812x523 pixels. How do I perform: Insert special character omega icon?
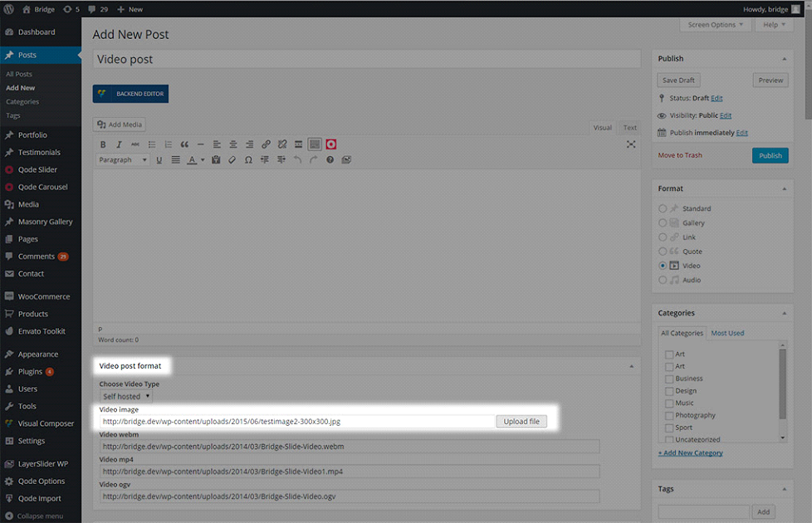click(x=248, y=160)
